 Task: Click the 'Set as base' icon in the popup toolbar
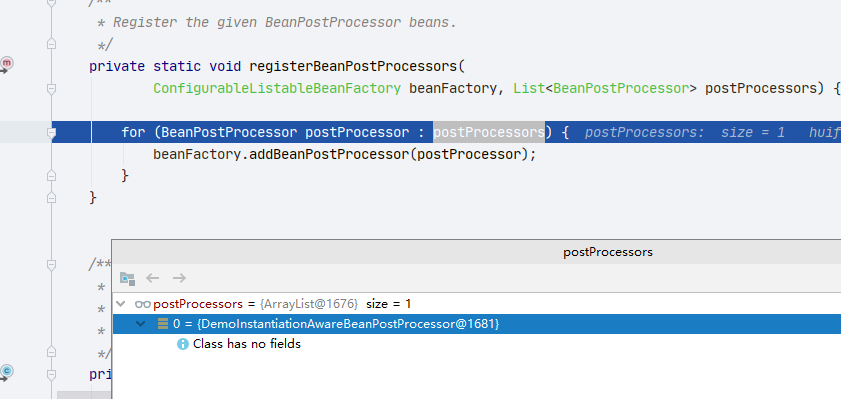pos(127,278)
